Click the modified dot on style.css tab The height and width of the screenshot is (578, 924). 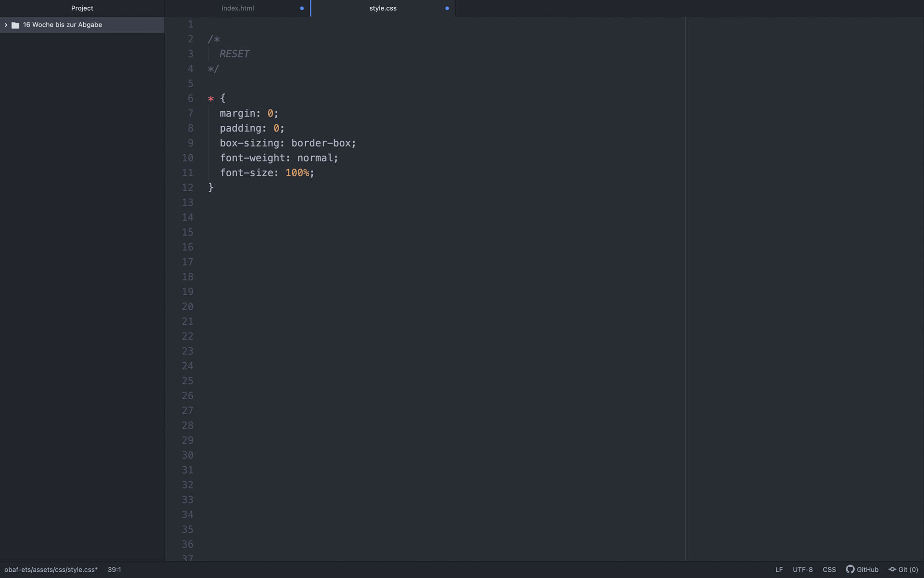pos(447,8)
